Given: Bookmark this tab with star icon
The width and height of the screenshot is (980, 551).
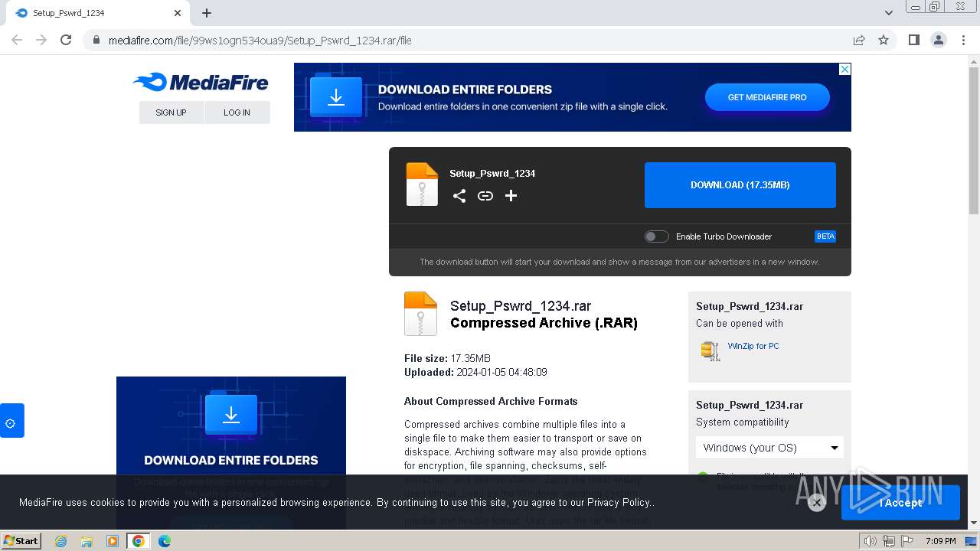Looking at the screenshot, I should click(884, 40).
